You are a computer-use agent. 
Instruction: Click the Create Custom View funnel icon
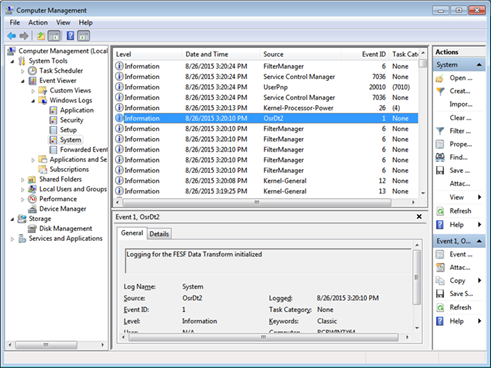440,91
